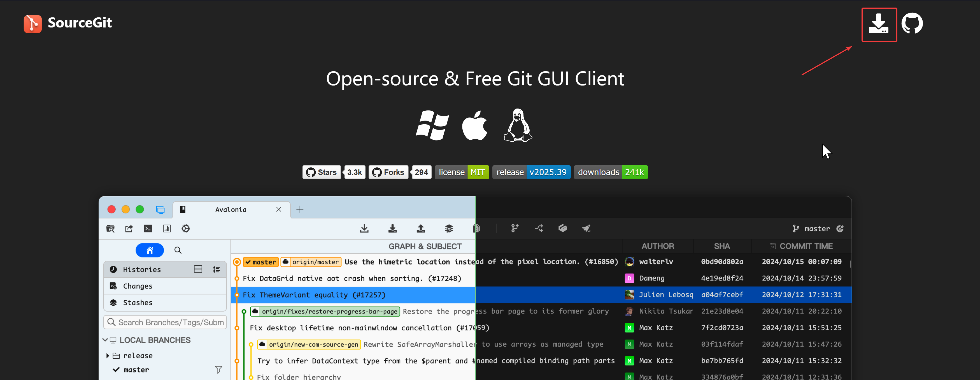This screenshot has height=380, width=980.
Task: Open the terminal icon in toolbar
Action: coord(148,229)
